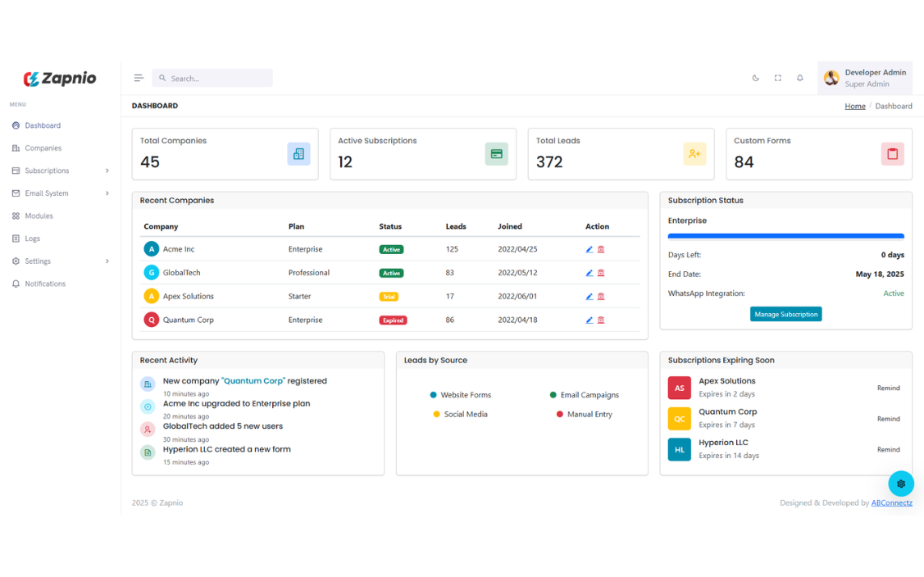Toggle the Website Forms legend item

460,395
